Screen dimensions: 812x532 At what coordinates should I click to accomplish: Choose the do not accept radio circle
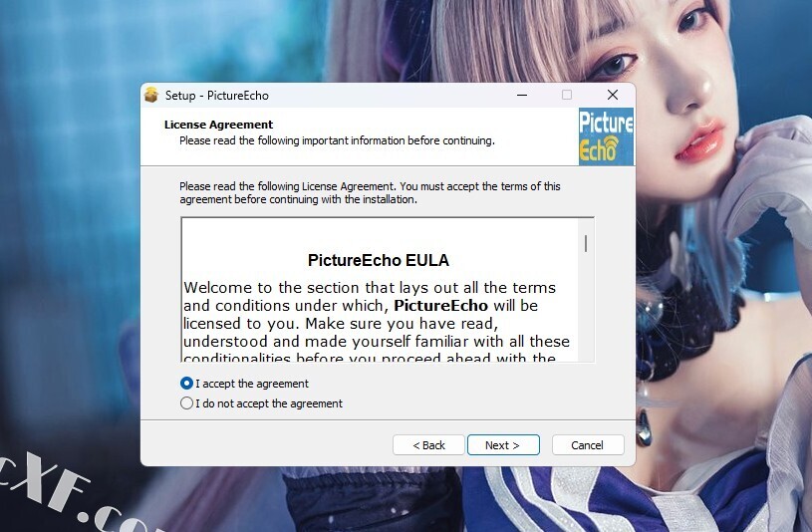186,403
